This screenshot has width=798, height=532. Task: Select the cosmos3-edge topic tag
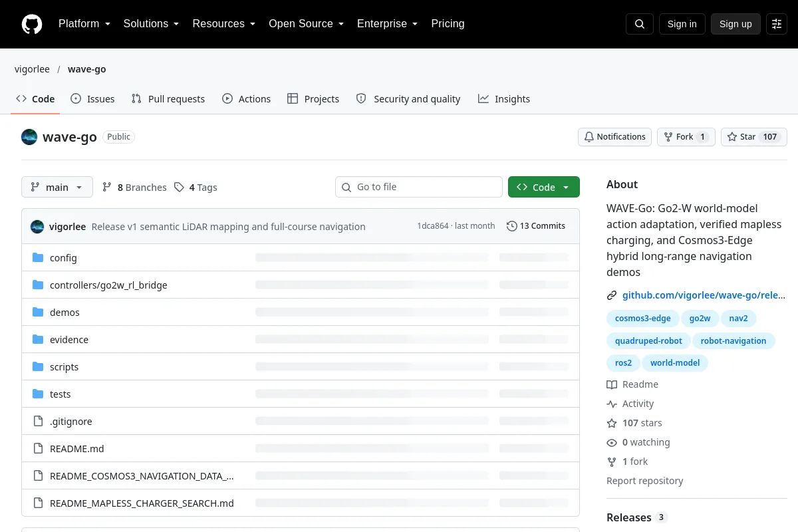click(643, 319)
